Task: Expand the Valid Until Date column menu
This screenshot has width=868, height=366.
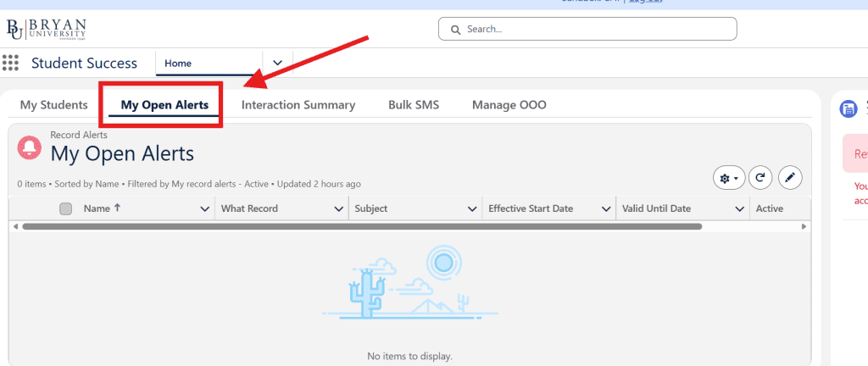Action: pos(739,209)
